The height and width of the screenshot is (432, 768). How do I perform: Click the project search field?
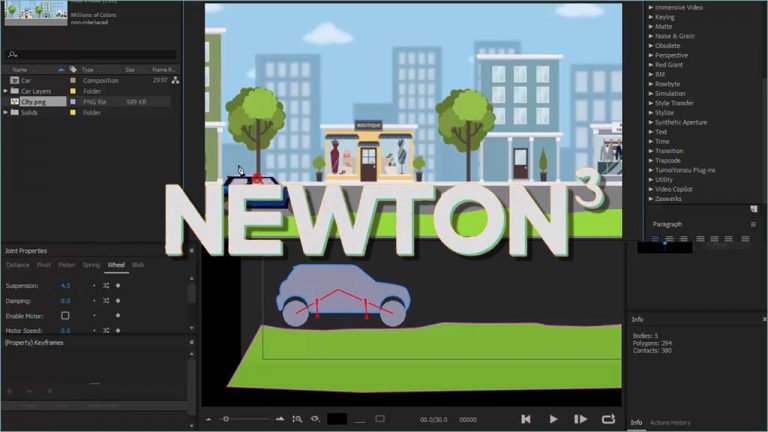(91, 54)
